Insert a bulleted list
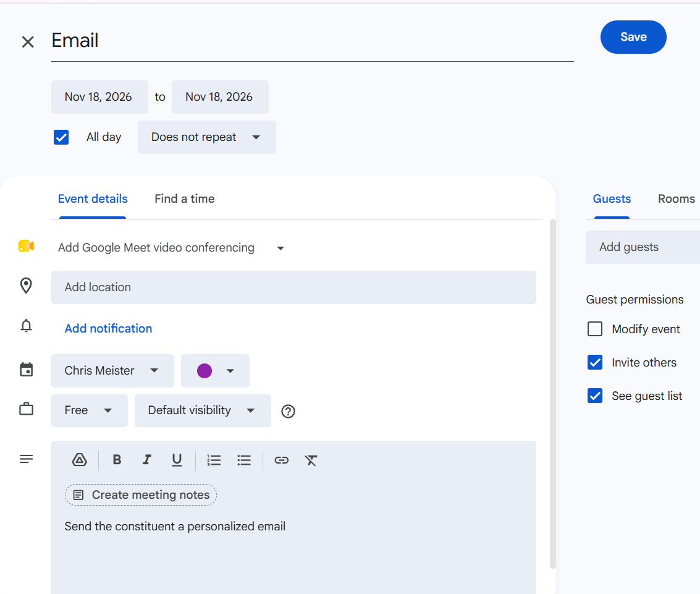This screenshot has height=594, width=700. click(x=244, y=460)
